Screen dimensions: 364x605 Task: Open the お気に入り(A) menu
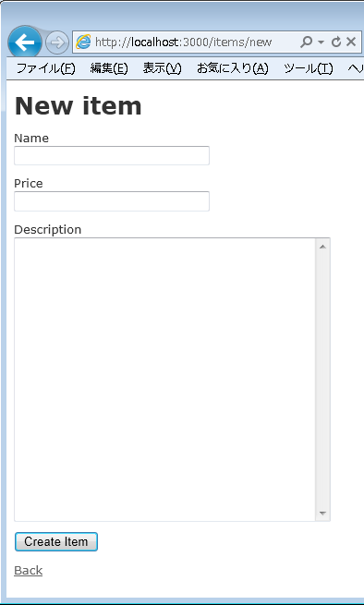pyautogui.click(x=233, y=68)
